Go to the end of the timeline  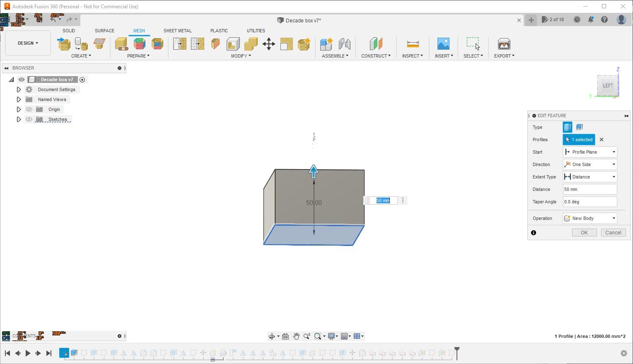pos(49,353)
